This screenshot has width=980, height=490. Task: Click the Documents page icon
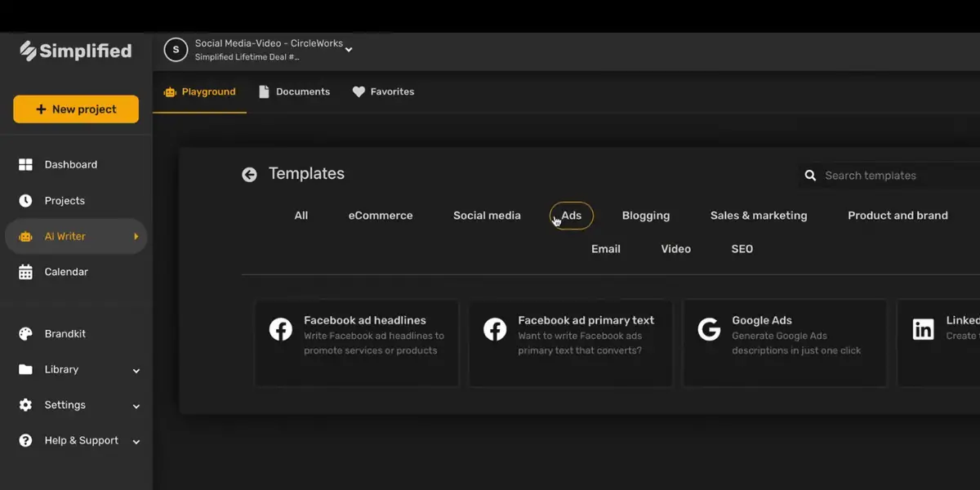(264, 92)
